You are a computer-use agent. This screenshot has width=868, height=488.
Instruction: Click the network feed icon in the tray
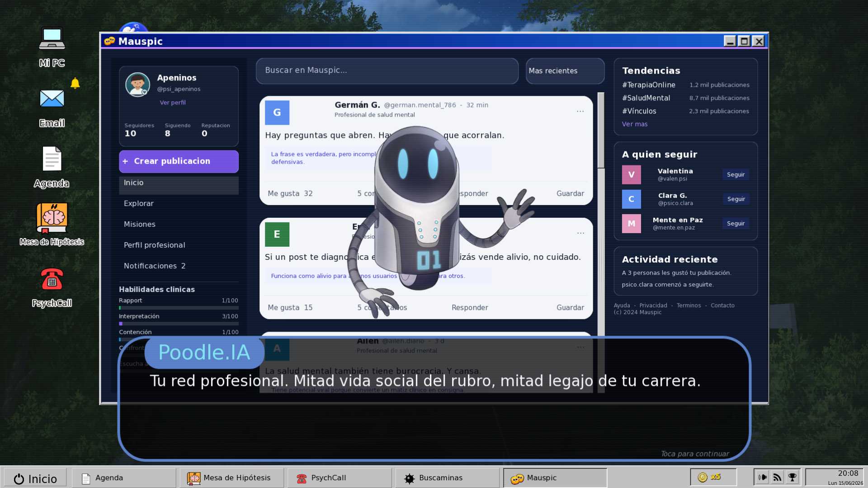click(778, 477)
